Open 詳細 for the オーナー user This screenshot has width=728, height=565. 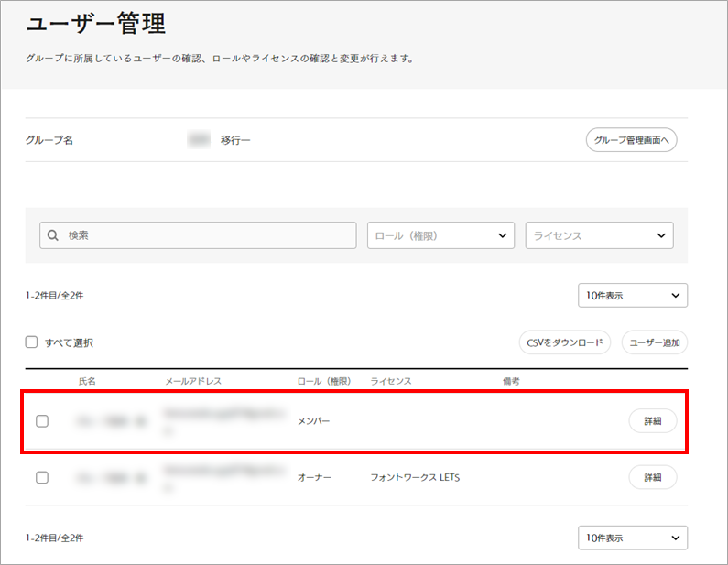[x=652, y=477]
